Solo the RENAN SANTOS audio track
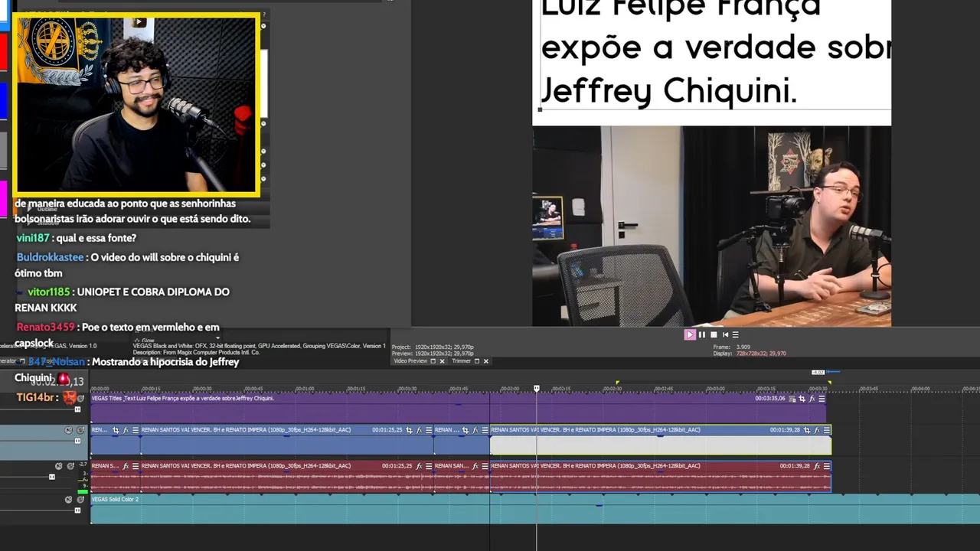 coord(70,466)
